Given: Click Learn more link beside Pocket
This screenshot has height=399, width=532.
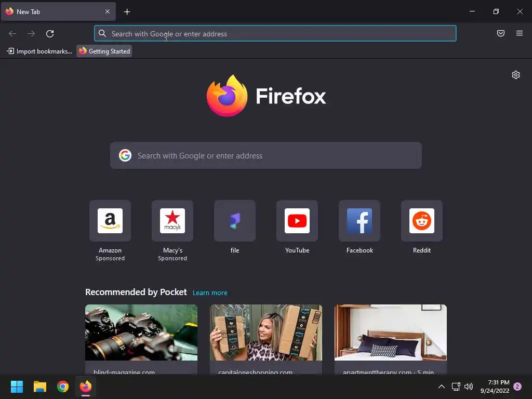Looking at the screenshot, I should (210, 293).
